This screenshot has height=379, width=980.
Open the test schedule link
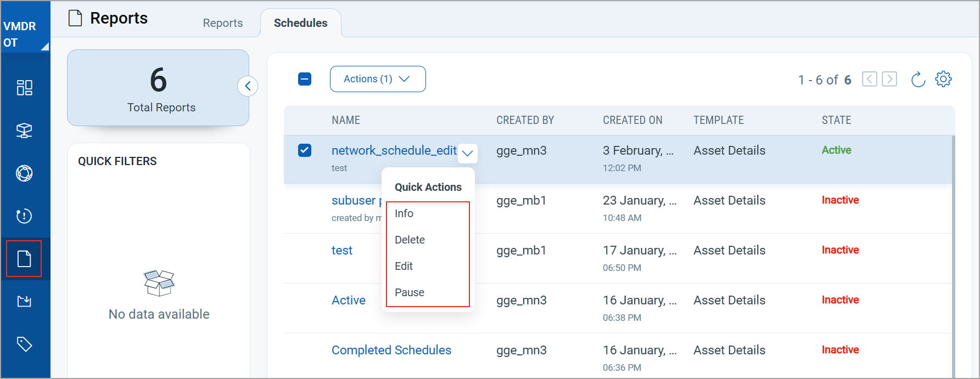click(342, 250)
